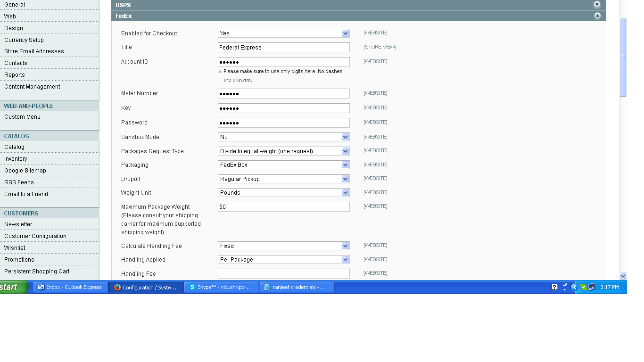This screenshot has width=644, height=362.
Task: Collapse the FedEx section arrow icon
Action: pos(597,16)
